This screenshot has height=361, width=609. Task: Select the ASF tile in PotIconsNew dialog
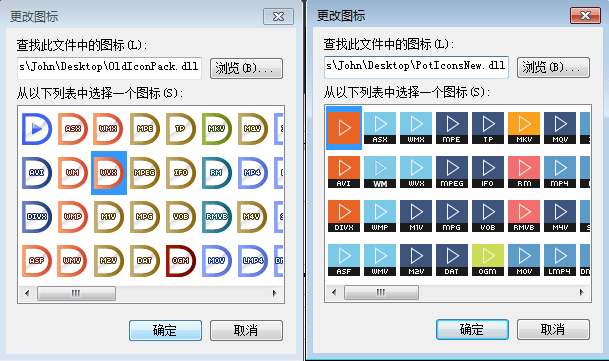coord(344,260)
